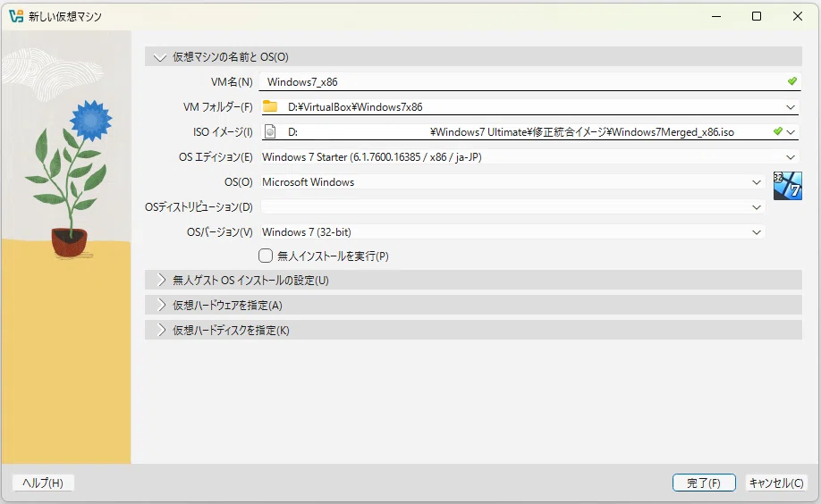The image size is (821, 504).
Task: Click the yellow VM folder icon
Action: point(270,106)
